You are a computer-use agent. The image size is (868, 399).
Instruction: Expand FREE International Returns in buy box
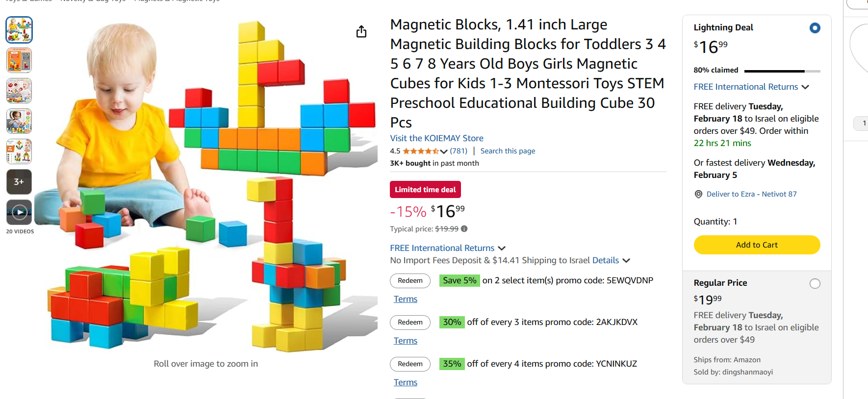[805, 87]
